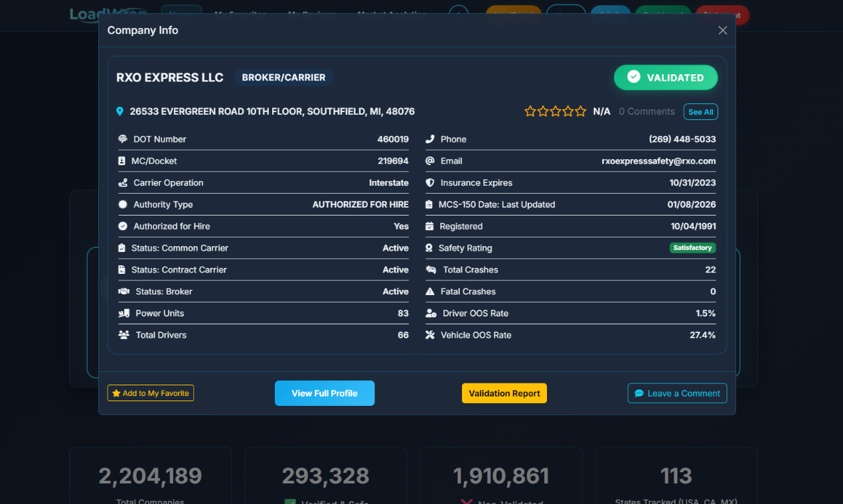Click the Satisfactory safety rating badge
843x504 pixels.
693,247
